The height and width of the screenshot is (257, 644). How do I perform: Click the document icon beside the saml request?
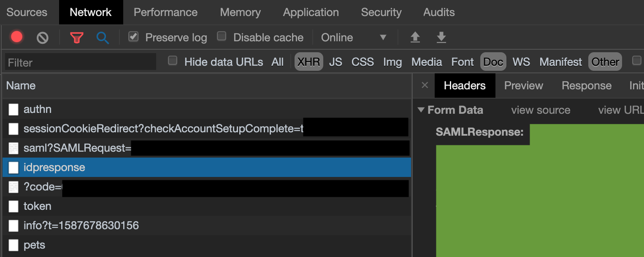(13, 148)
